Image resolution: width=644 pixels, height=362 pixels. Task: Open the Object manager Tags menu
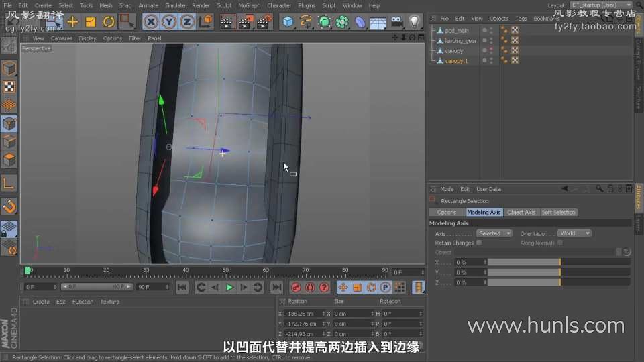click(521, 19)
